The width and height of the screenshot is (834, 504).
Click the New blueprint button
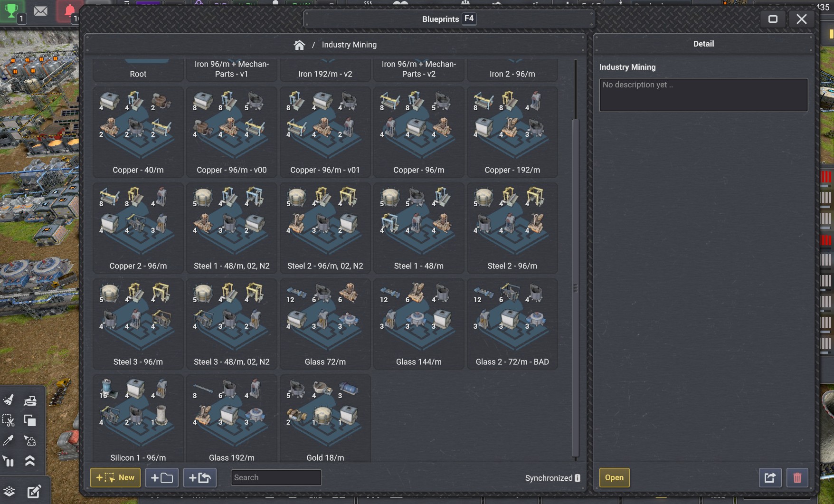click(x=115, y=477)
